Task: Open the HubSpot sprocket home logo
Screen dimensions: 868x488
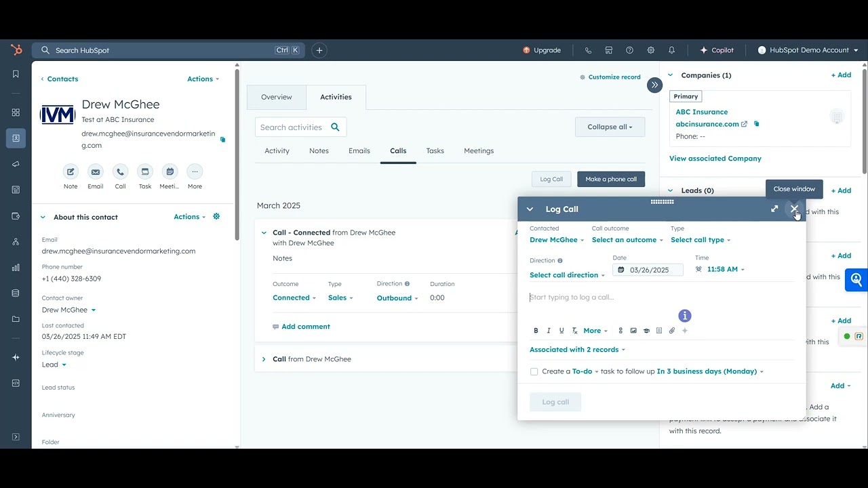Action: pos(16,50)
